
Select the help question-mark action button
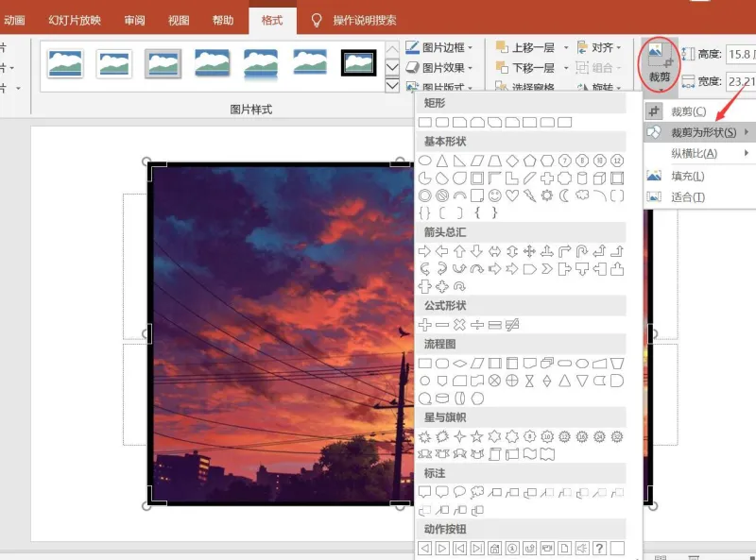(x=599, y=548)
